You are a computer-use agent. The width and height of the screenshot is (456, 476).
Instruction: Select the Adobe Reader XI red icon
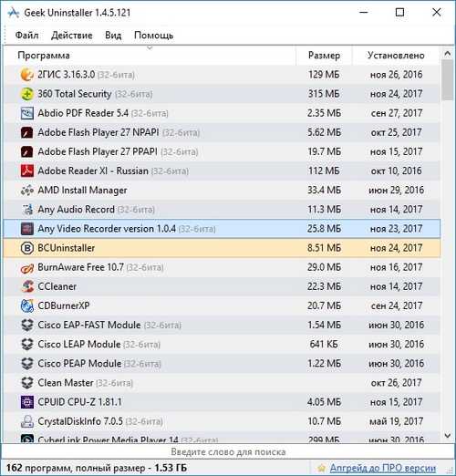point(26,171)
